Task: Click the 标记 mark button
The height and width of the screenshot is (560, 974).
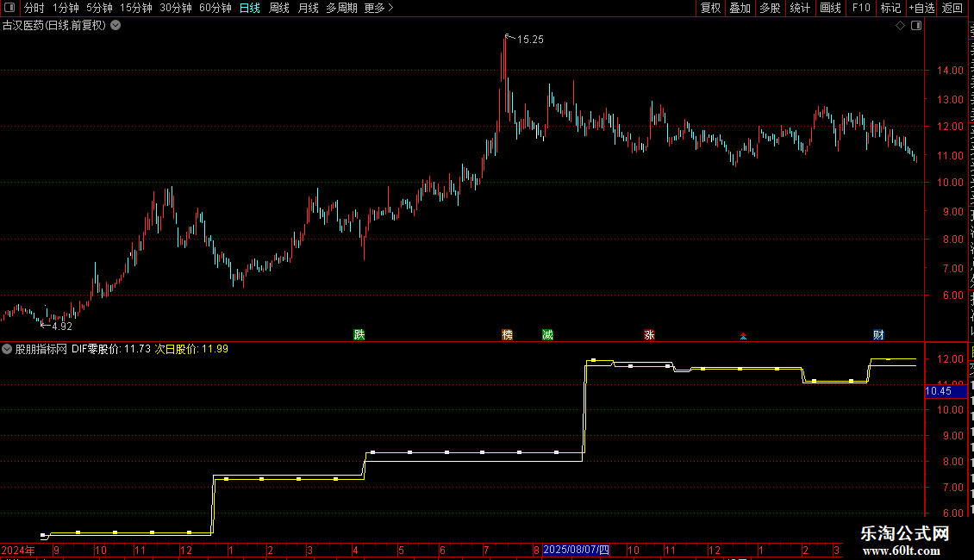Action: pos(890,8)
